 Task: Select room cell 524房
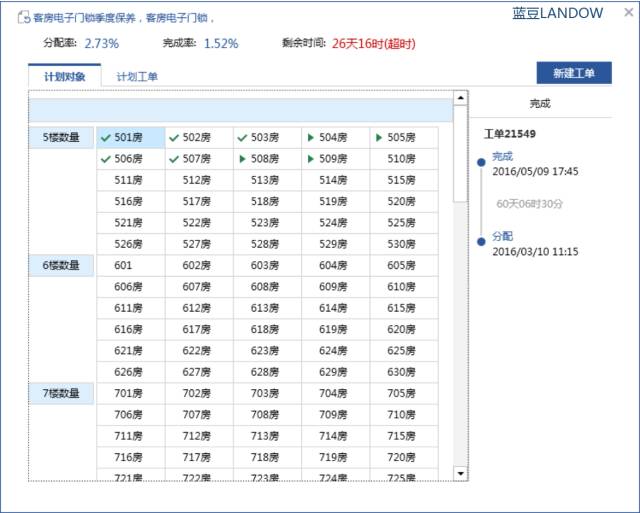coord(336,223)
